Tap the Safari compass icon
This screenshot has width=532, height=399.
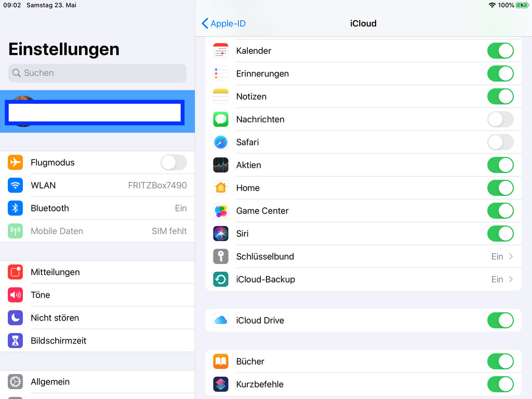click(220, 142)
